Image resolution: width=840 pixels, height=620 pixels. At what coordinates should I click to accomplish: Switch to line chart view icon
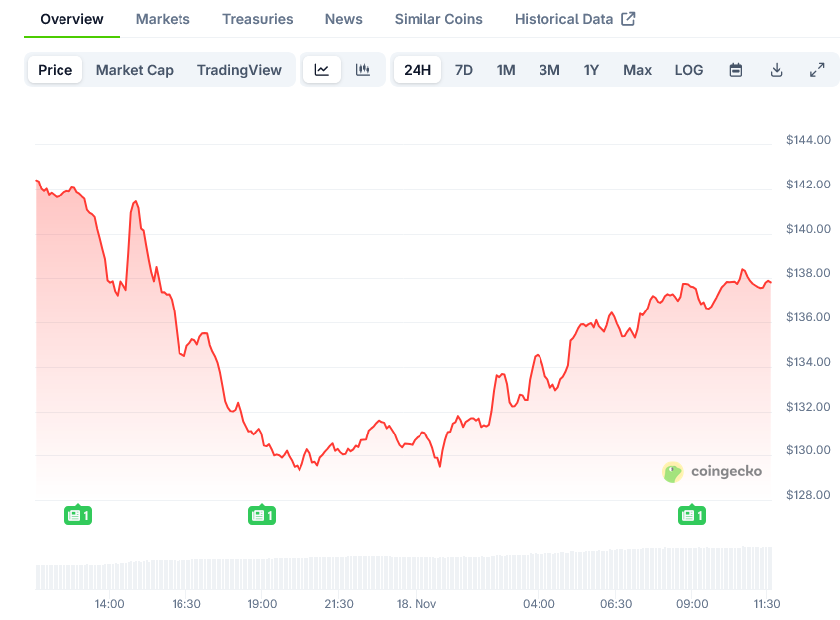(x=322, y=70)
